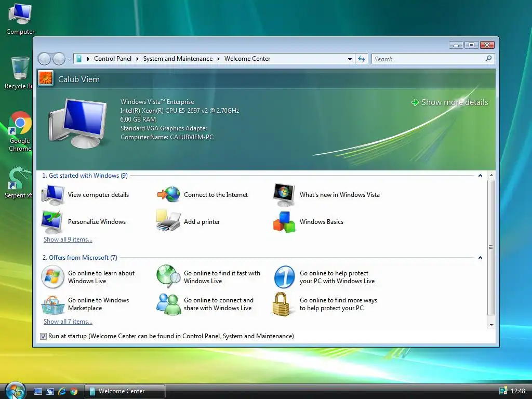Click the Personalize Windows text label
Image resolution: width=532 pixels, height=399 pixels.
[x=97, y=221]
